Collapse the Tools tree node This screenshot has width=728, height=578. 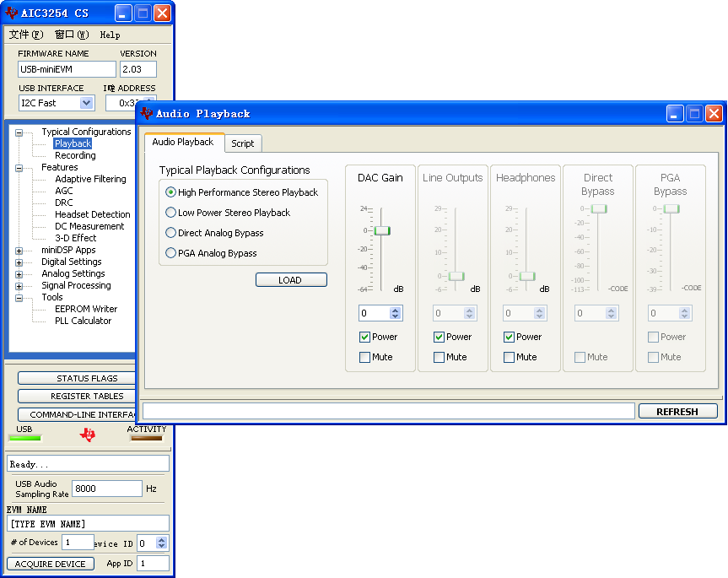click(19, 298)
